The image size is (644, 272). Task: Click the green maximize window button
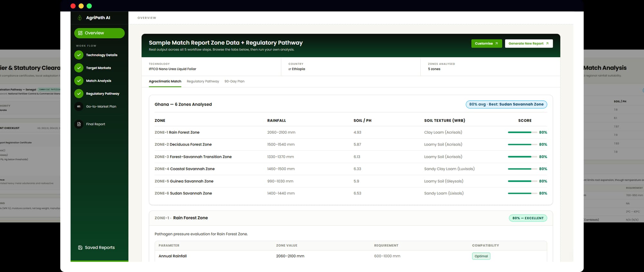pyautogui.click(x=89, y=6)
